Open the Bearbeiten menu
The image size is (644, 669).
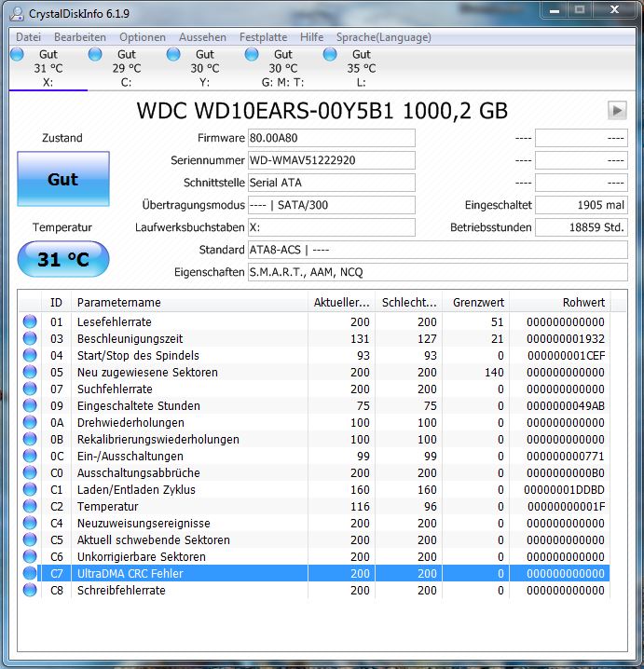(x=80, y=37)
